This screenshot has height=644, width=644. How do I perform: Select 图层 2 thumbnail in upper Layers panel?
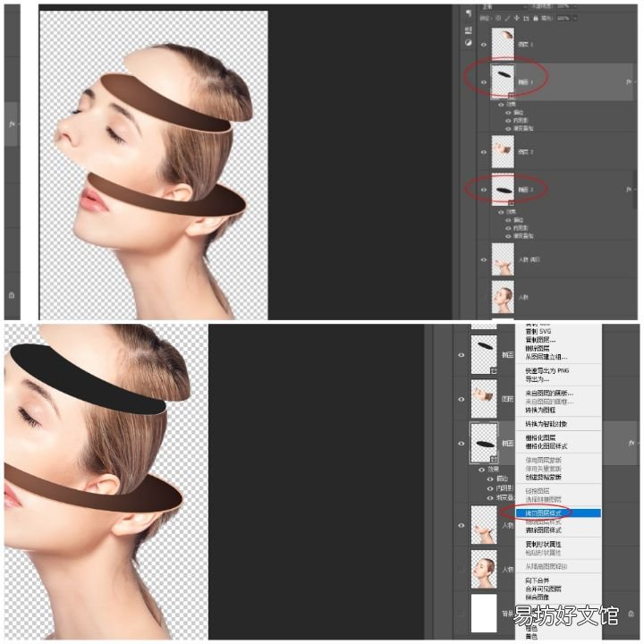point(503,151)
